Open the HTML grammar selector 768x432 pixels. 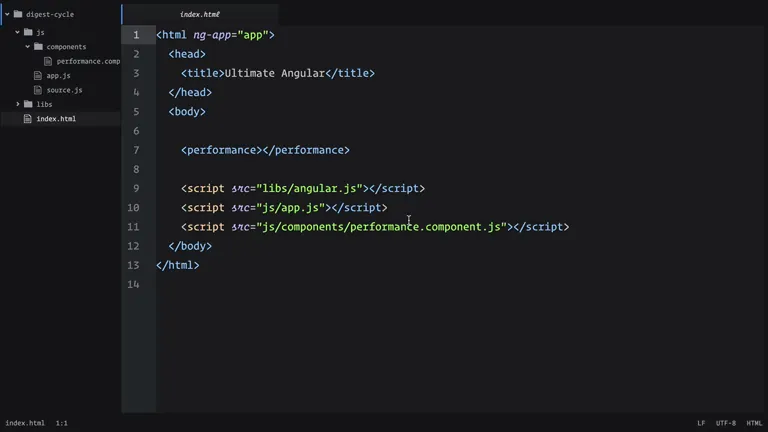pyautogui.click(x=754, y=423)
